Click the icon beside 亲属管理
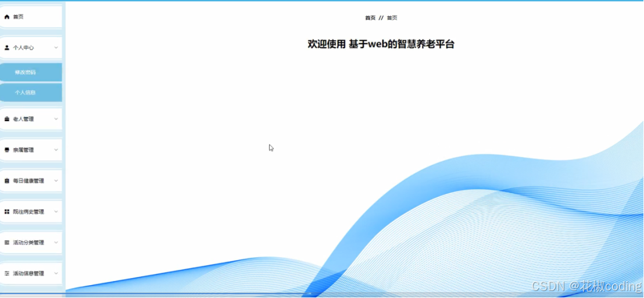This screenshot has width=644, height=298. 6,150
